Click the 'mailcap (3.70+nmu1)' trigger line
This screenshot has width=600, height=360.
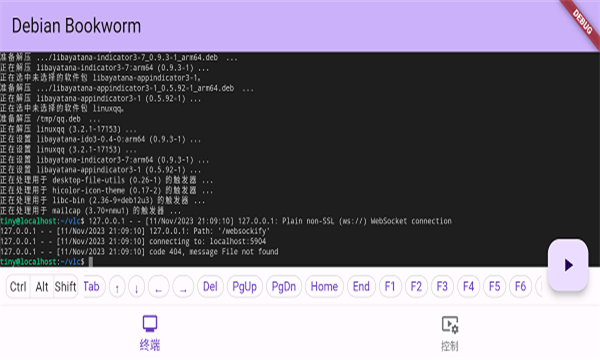(90, 211)
